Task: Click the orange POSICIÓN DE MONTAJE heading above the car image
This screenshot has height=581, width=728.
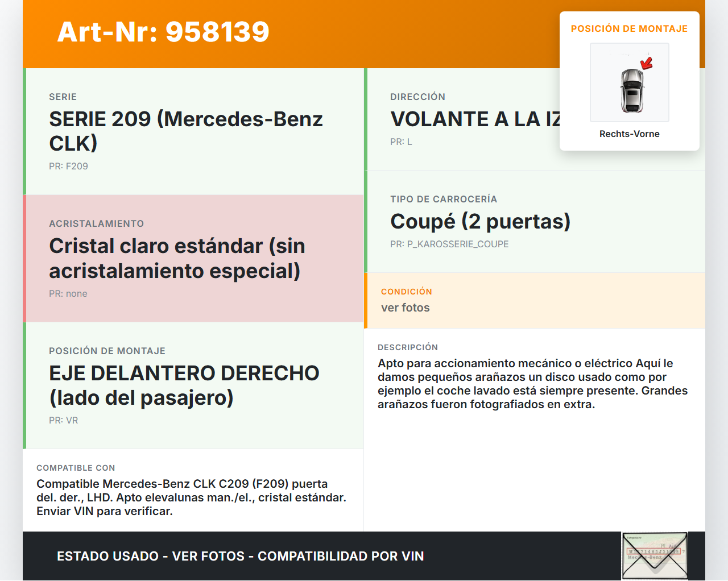Action: 630,28
